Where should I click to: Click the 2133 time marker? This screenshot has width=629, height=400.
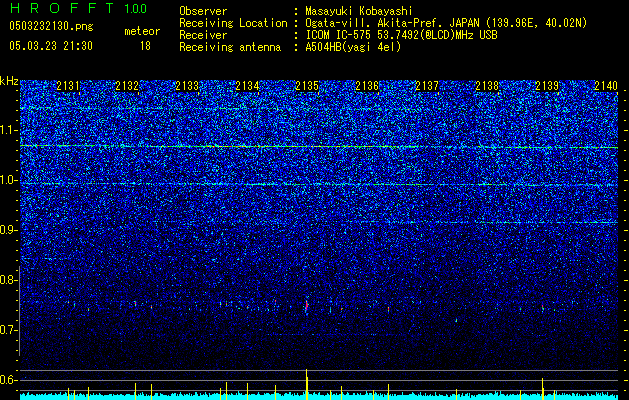[187, 86]
